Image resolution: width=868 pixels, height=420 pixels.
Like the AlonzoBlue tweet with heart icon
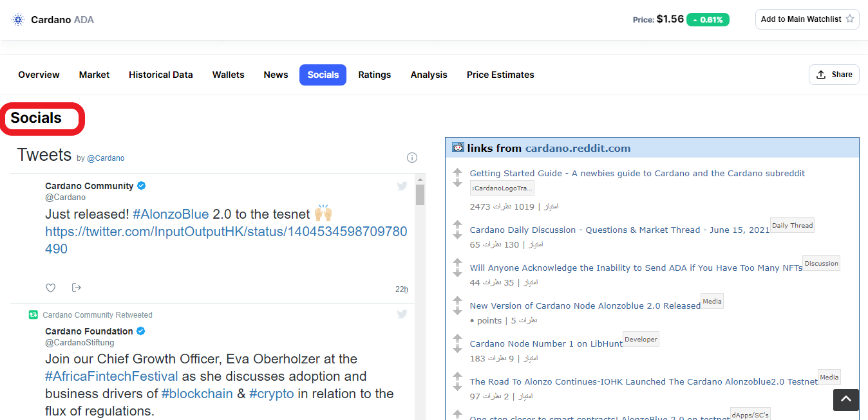[x=51, y=288]
